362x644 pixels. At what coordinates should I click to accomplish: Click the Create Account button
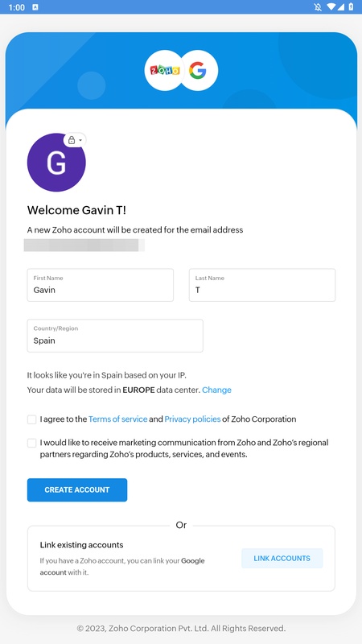(x=77, y=490)
